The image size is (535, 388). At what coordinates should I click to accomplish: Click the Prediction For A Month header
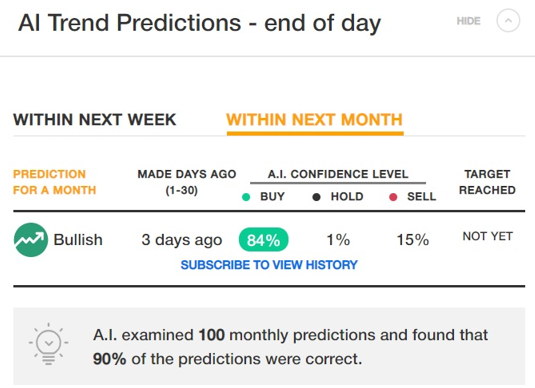coord(55,182)
